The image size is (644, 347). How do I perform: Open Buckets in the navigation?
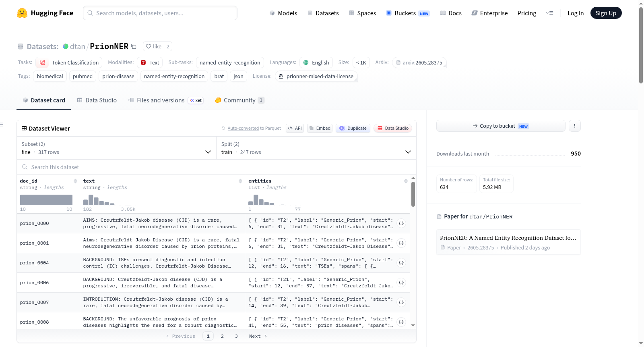[x=408, y=13]
